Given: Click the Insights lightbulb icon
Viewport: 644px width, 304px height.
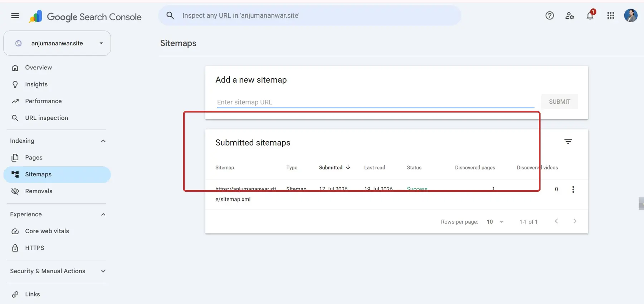Looking at the screenshot, I should tap(15, 84).
